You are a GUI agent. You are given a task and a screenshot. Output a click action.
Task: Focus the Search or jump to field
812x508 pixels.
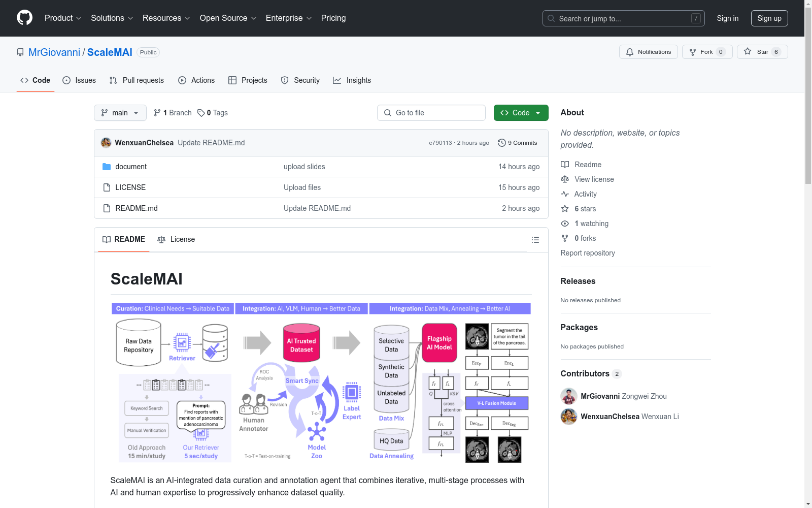pos(623,18)
